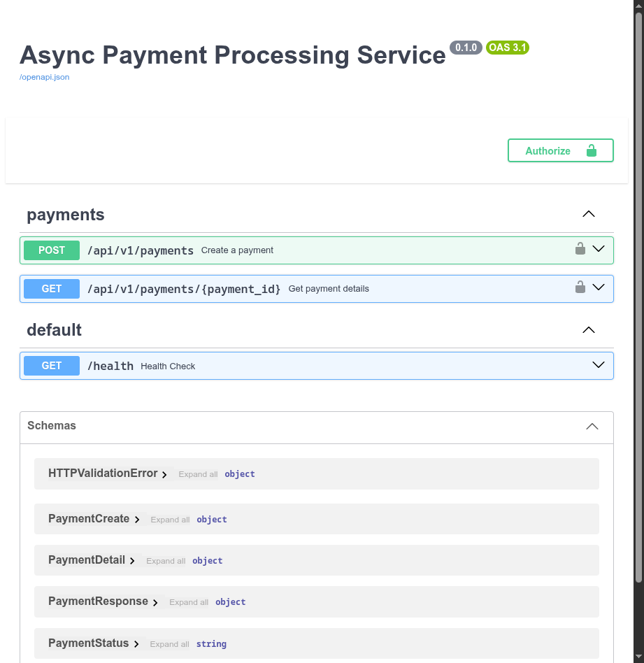This screenshot has height=663, width=644.
Task: Expand the PaymentResponse schema arrow
Action: tap(155, 603)
